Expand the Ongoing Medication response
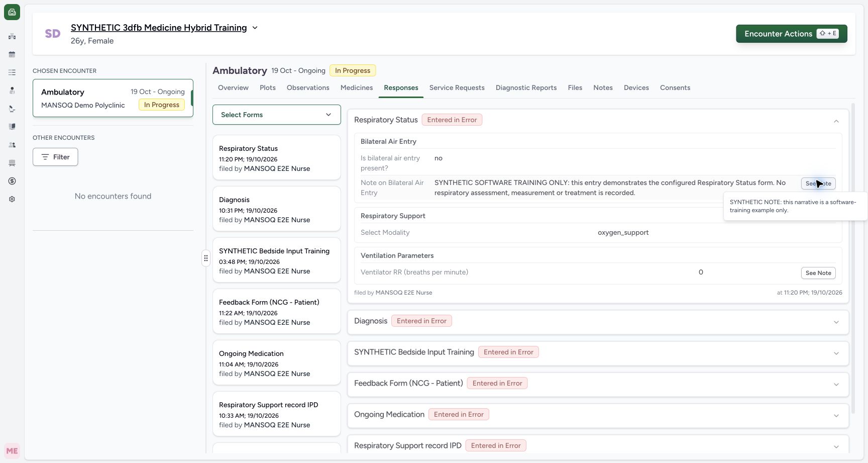 coord(836,416)
